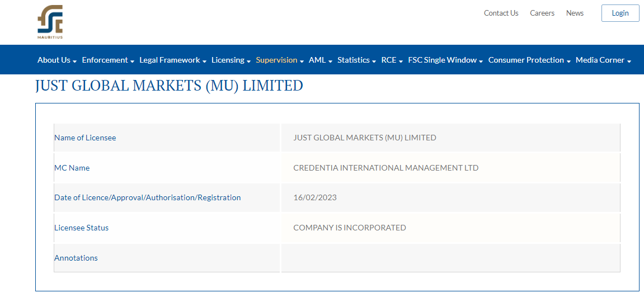Expand the Enforcement dropdown arrow
The image size is (644, 302).
(132, 61)
